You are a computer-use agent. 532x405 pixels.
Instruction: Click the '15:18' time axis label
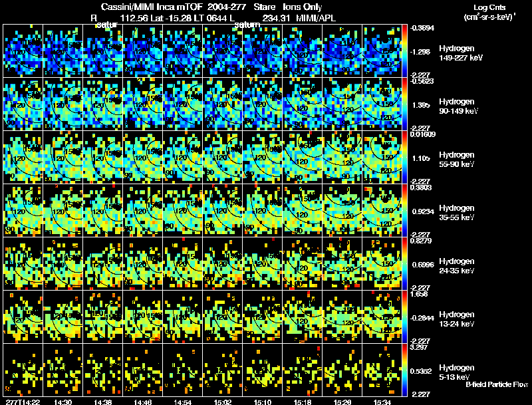pyautogui.click(x=303, y=402)
